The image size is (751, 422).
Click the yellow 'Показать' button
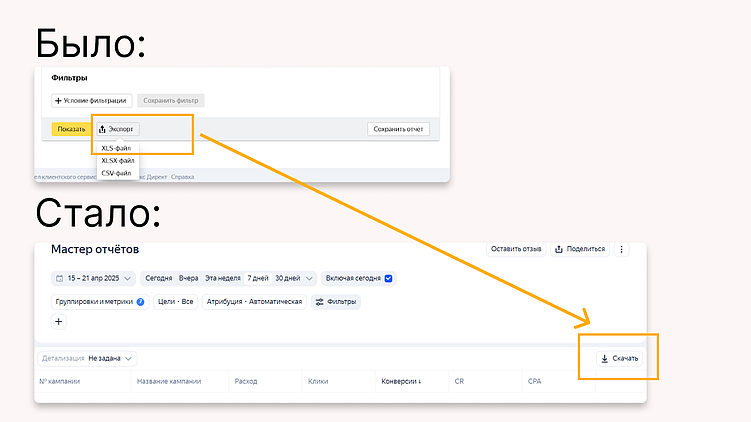click(x=71, y=129)
